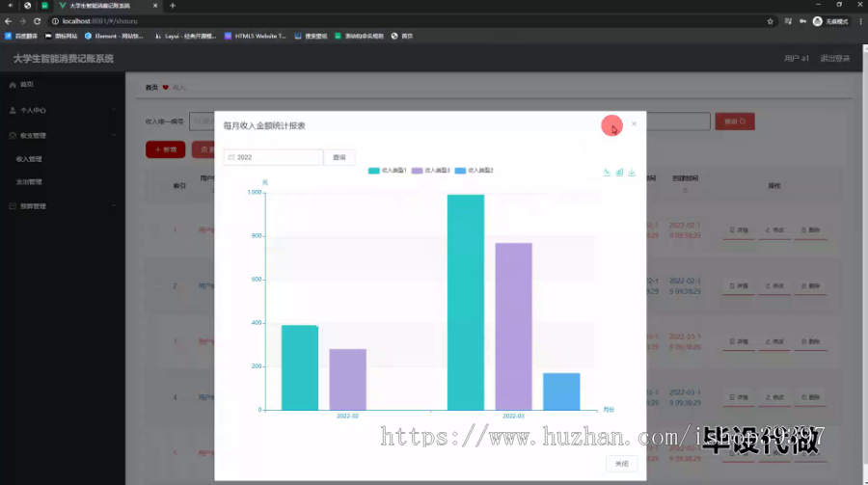
Task: Click the home icon in sidebar
Action: pyautogui.click(x=13, y=85)
